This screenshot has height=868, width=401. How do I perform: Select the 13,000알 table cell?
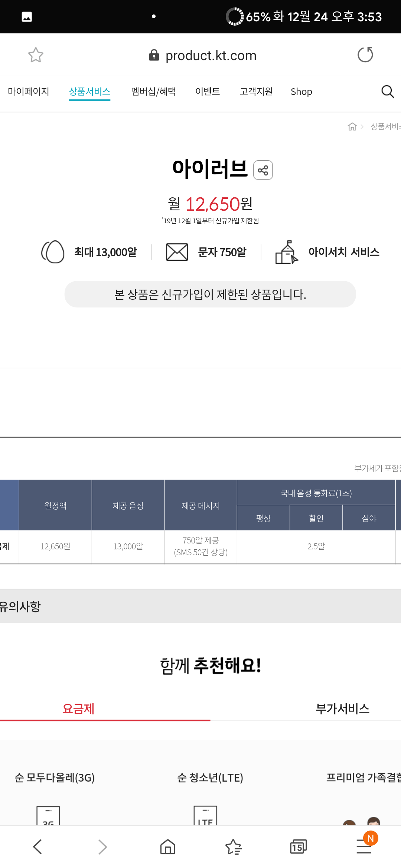pyautogui.click(x=128, y=546)
